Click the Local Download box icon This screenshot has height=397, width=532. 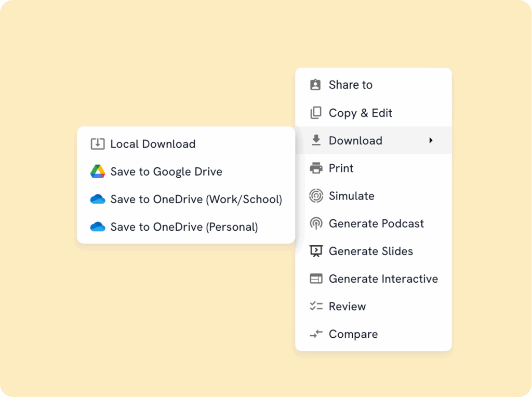(98, 144)
